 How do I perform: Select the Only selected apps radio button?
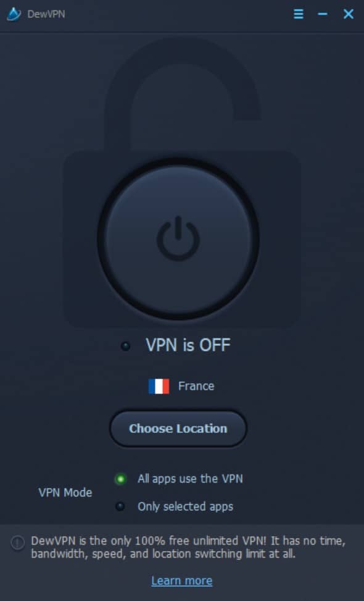click(x=120, y=506)
